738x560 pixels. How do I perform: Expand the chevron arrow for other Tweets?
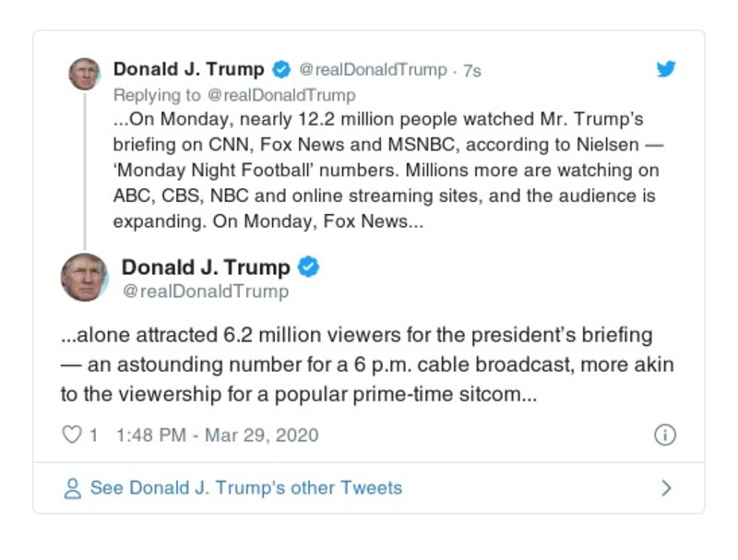pyautogui.click(x=667, y=488)
